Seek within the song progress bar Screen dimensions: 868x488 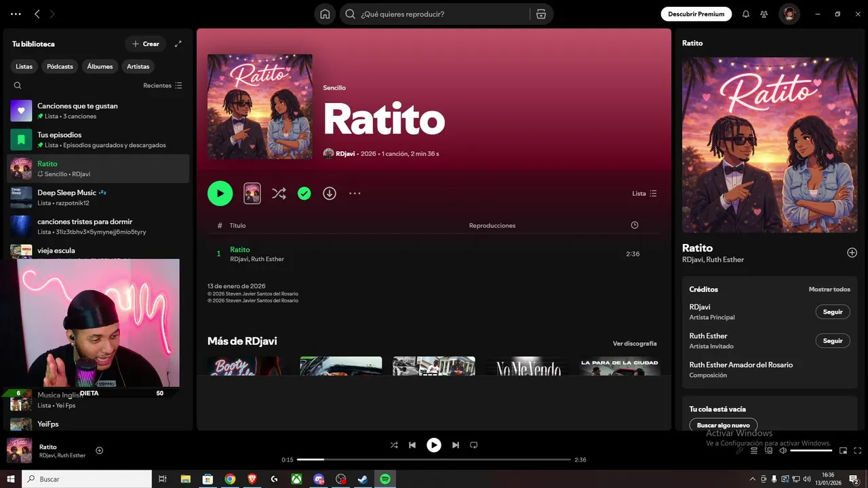point(434,460)
